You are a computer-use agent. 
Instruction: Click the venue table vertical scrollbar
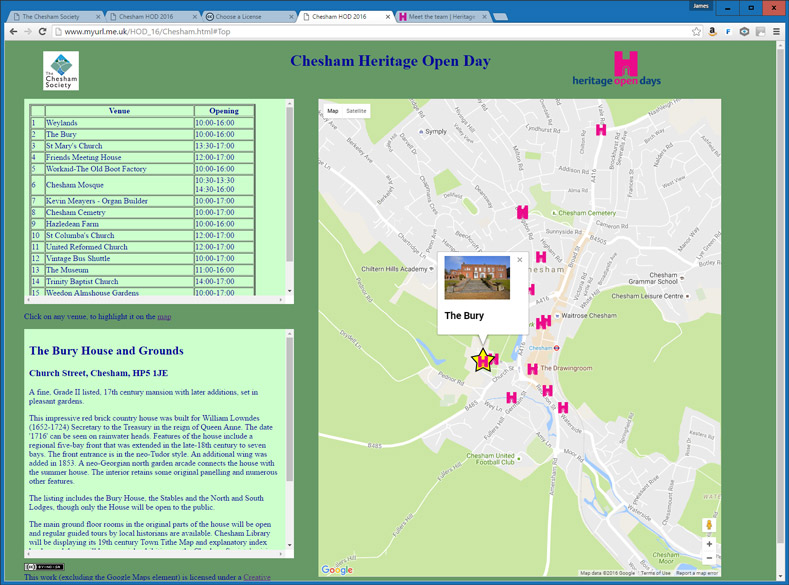pyautogui.click(x=289, y=184)
